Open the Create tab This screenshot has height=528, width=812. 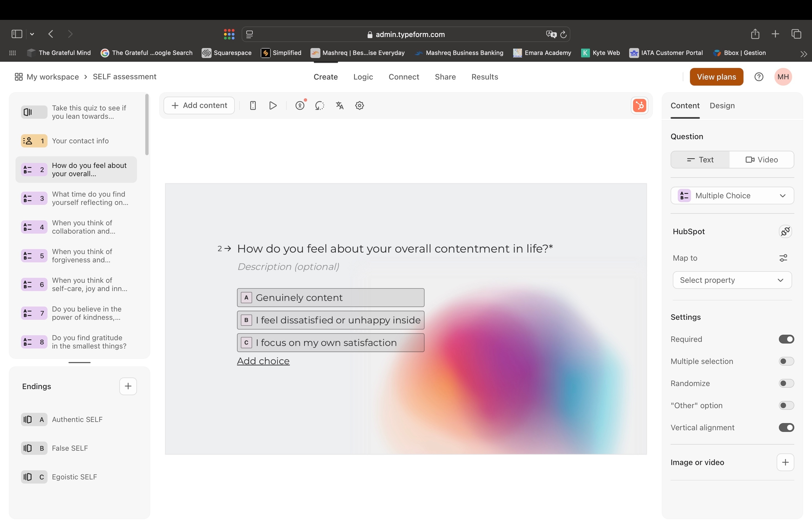[325, 77]
